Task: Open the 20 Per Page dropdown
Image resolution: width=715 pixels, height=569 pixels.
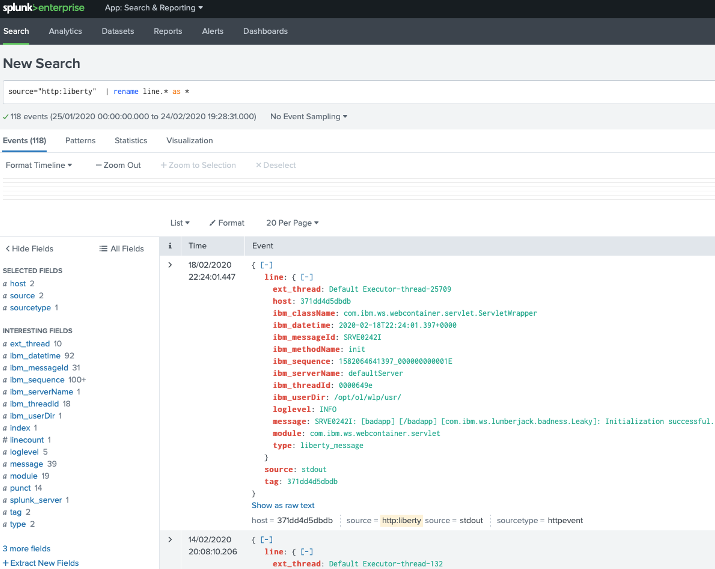Action: point(292,223)
